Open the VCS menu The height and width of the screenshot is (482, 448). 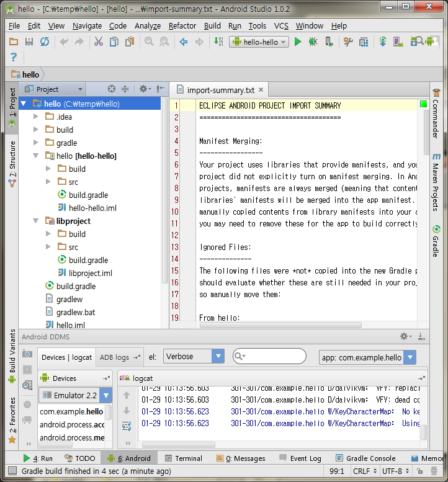pyautogui.click(x=281, y=26)
